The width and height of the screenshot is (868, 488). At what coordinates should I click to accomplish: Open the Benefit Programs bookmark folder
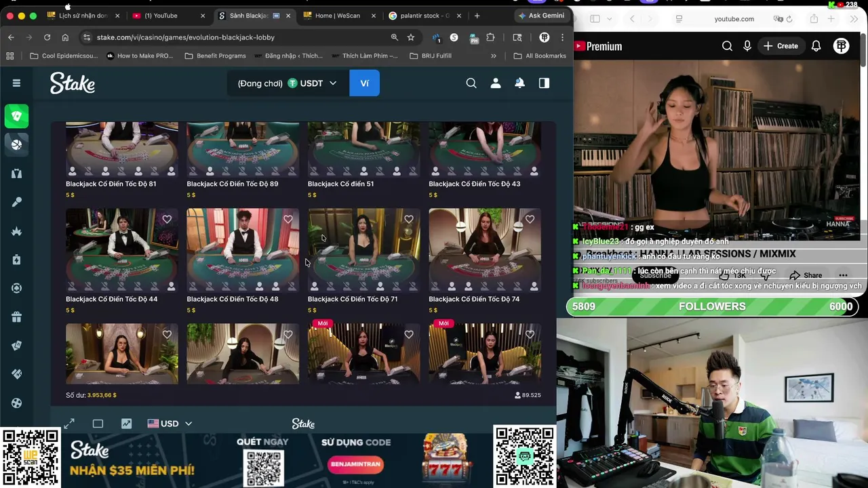coord(215,56)
